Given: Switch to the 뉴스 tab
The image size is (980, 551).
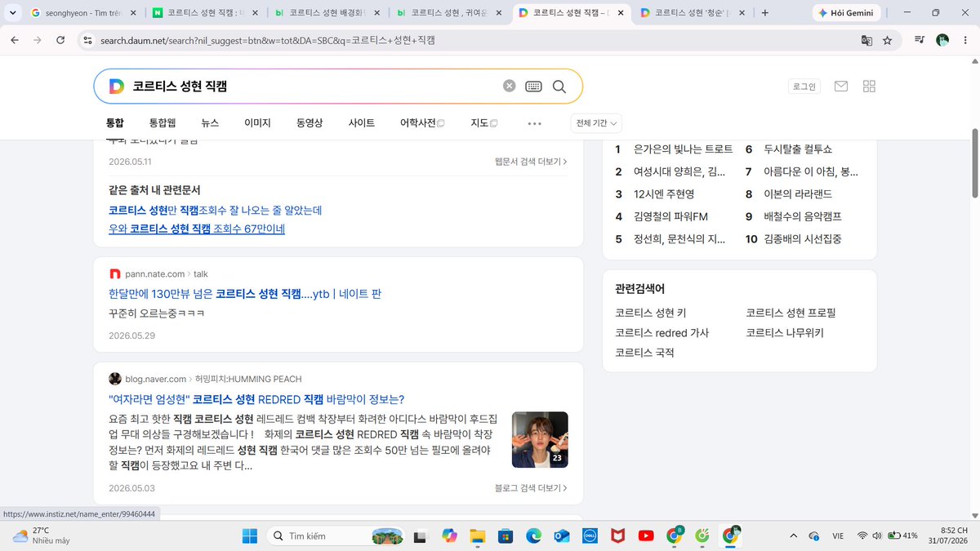Looking at the screenshot, I should pyautogui.click(x=210, y=123).
